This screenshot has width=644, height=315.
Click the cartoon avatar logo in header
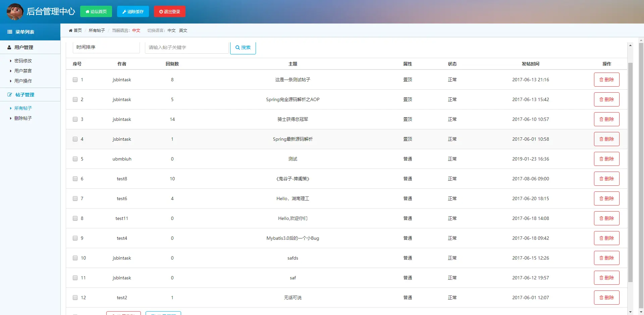(15, 11)
